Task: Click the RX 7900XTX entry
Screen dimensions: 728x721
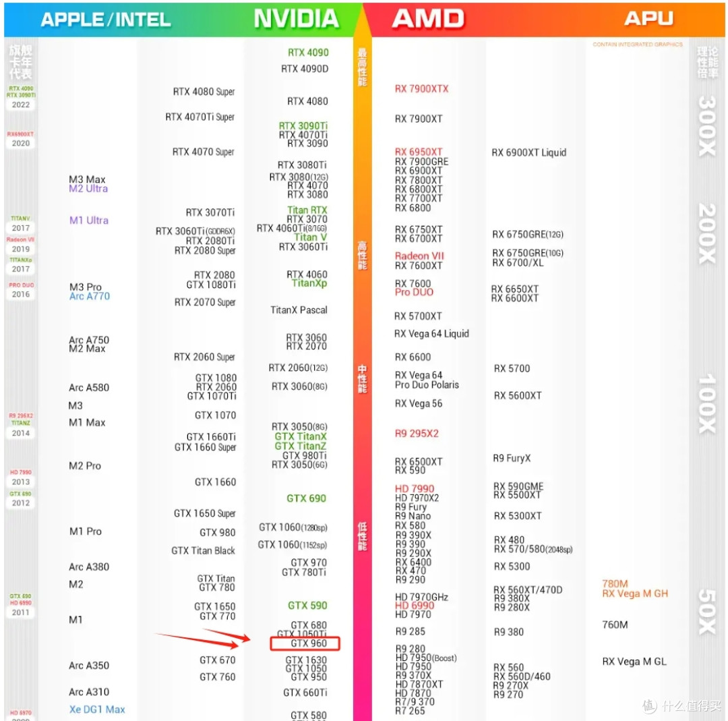Action: click(421, 89)
